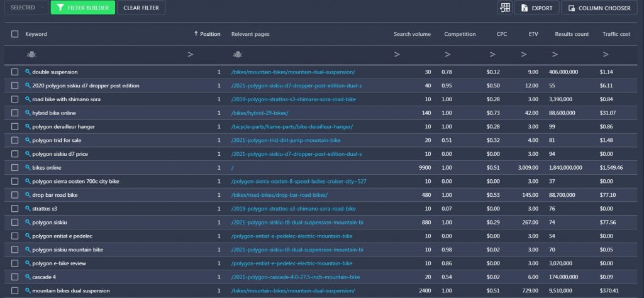
Task: Check the 'polygon siskiu' row checkbox
Action: pyautogui.click(x=15, y=222)
